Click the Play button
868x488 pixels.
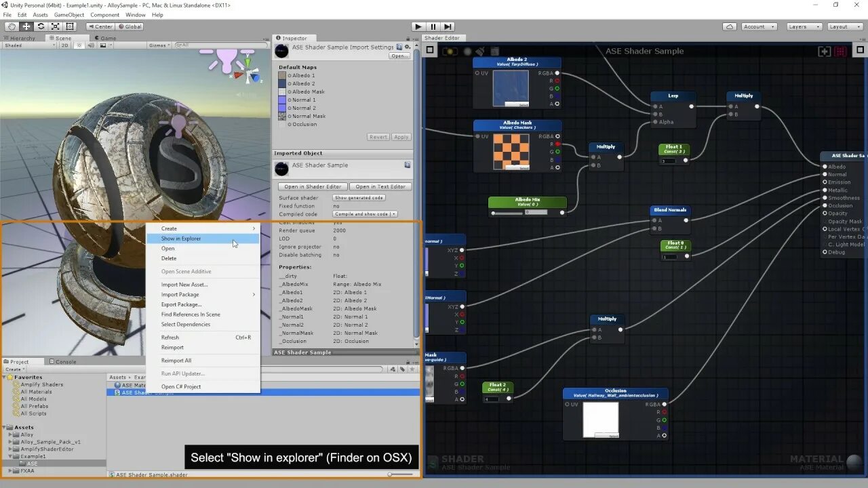(418, 26)
